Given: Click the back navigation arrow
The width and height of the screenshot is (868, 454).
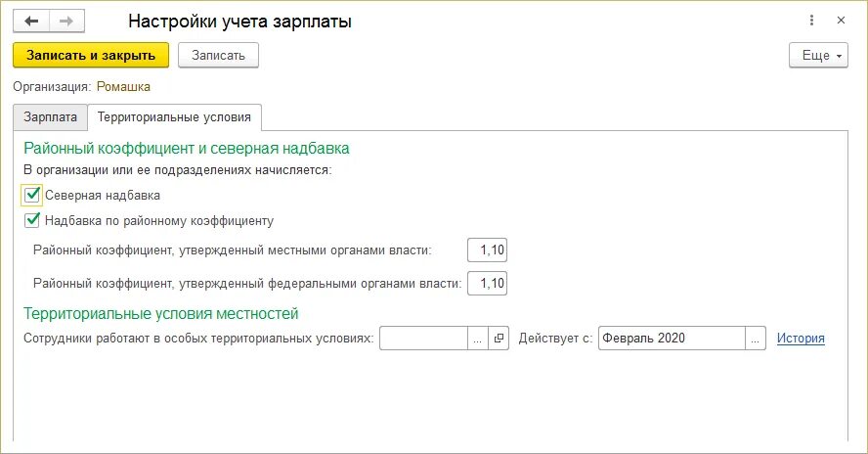Looking at the screenshot, I should pyautogui.click(x=31, y=21).
